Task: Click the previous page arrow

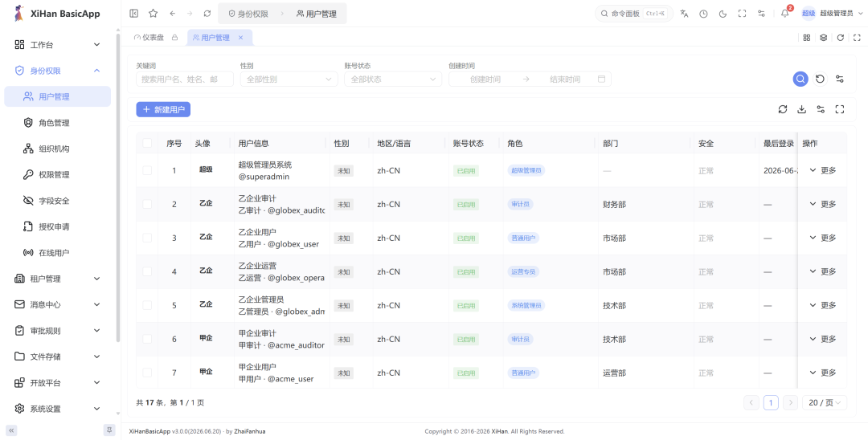Action: pos(751,402)
